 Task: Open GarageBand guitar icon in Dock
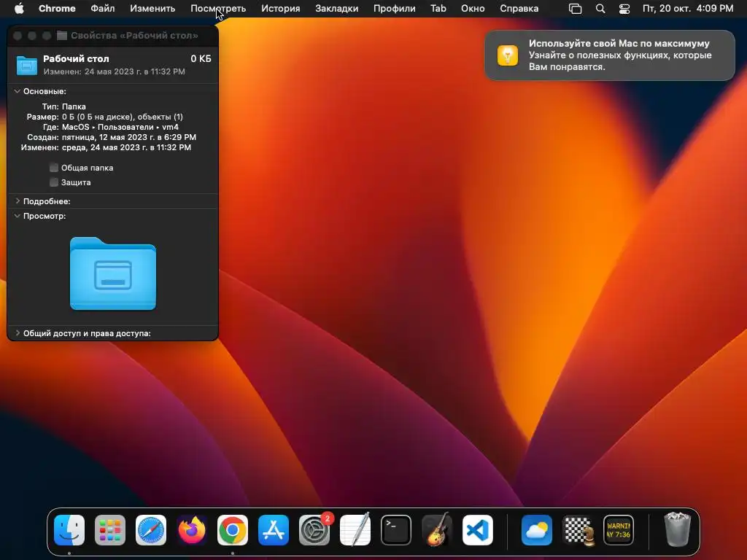(437, 530)
